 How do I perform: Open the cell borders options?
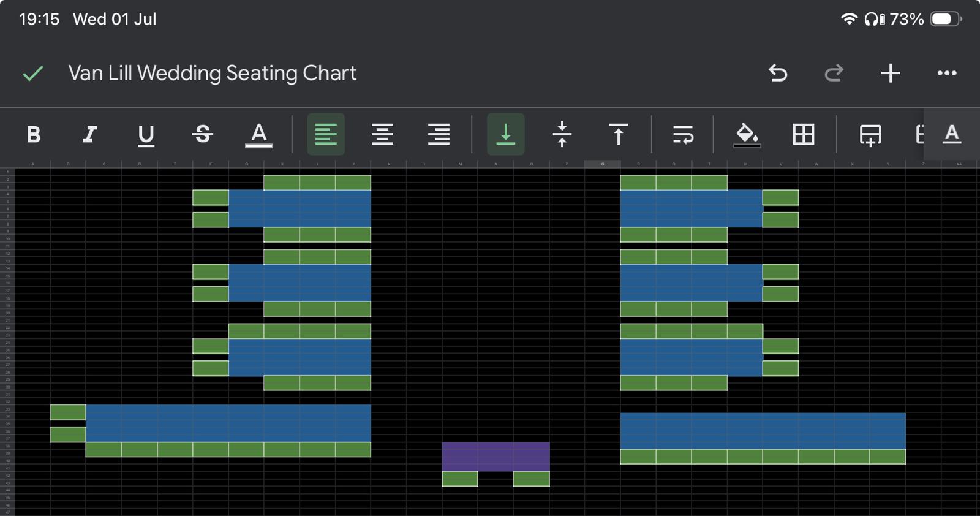click(803, 134)
